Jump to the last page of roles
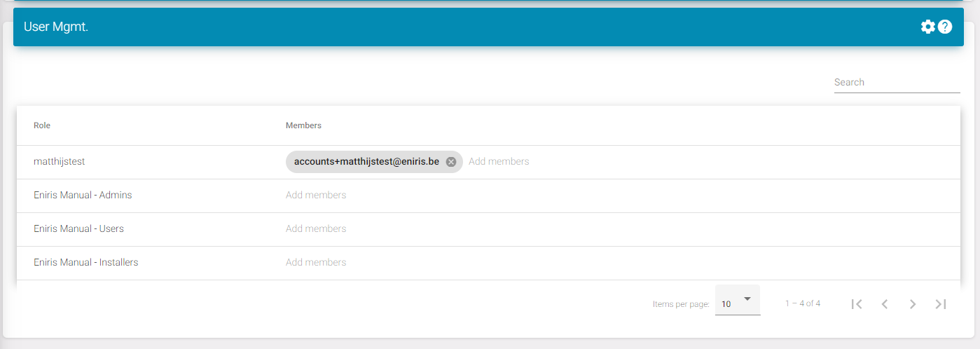The image size is (980, 349). (941, 303)
